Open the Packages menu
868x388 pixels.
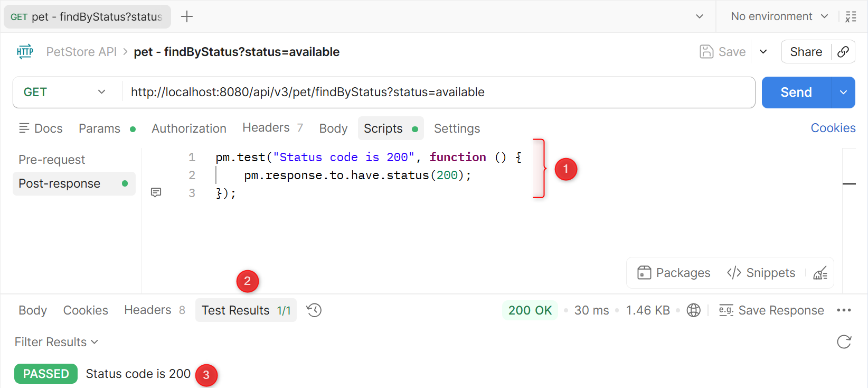point(674,273)
